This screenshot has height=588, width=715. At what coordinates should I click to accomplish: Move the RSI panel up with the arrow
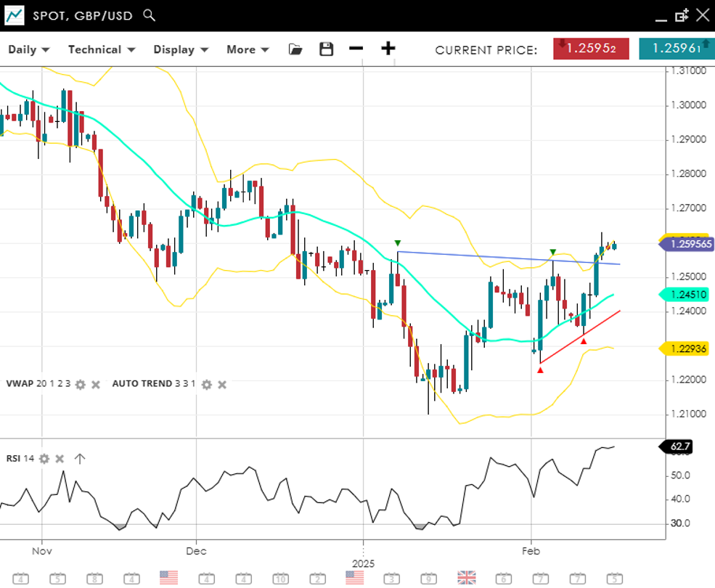pos(80,459)
